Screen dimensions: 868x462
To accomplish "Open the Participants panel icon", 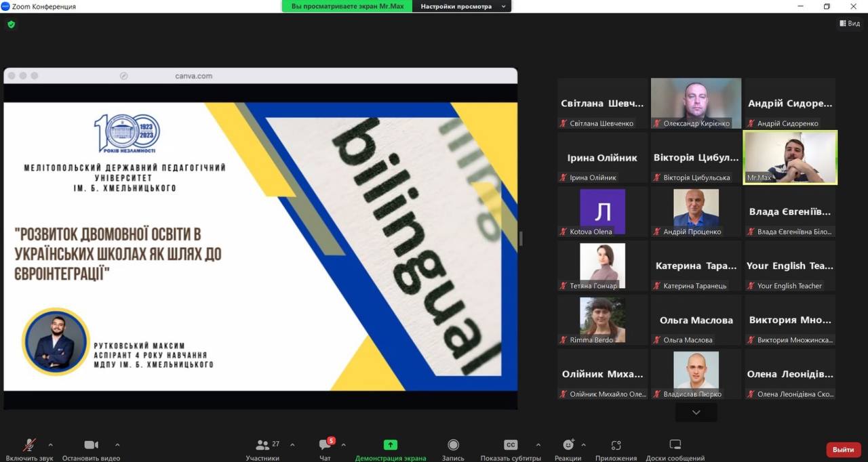I will 262,445.
